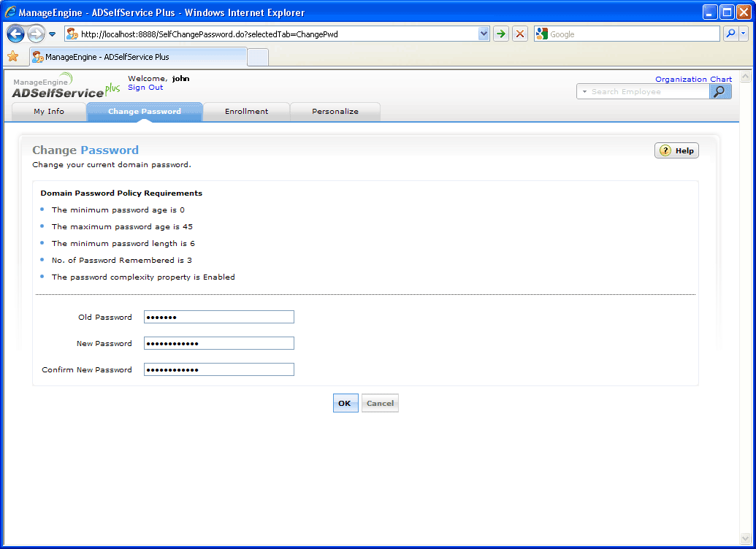Open the search provider options dropdown
The height and width of the screenshot is (549, 756).
[x=744, y=34]
